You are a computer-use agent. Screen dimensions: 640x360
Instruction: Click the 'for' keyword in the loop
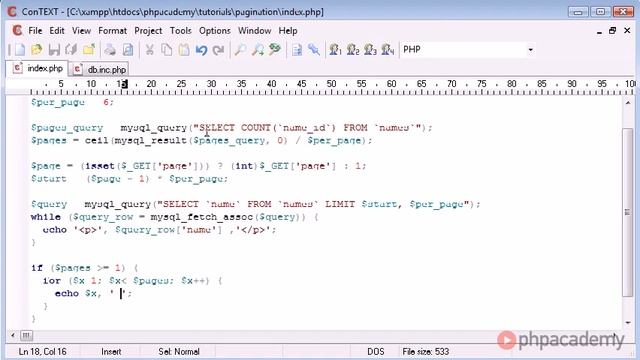tap(52, 280)
